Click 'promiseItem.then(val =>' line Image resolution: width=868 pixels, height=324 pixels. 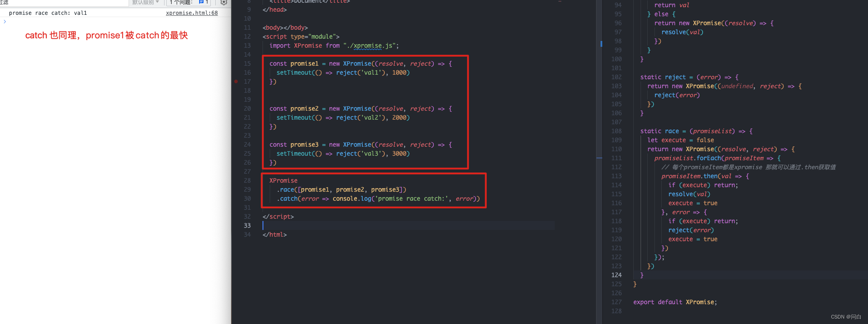[x=705, y=176]
